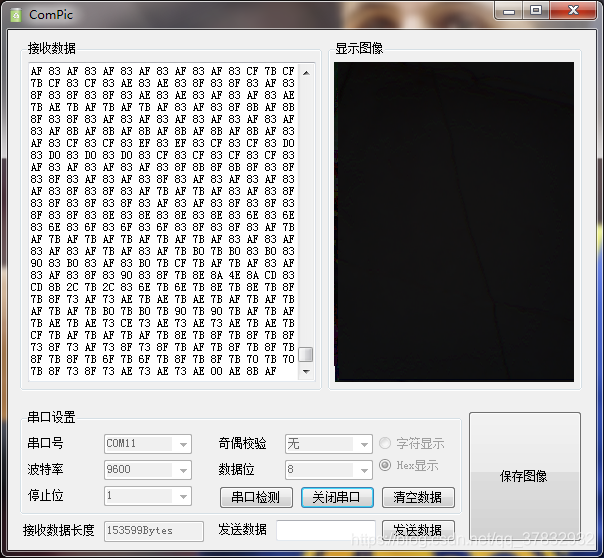Close the ComPic window
The image size is (604, 558).
click(x=573, y=11)
